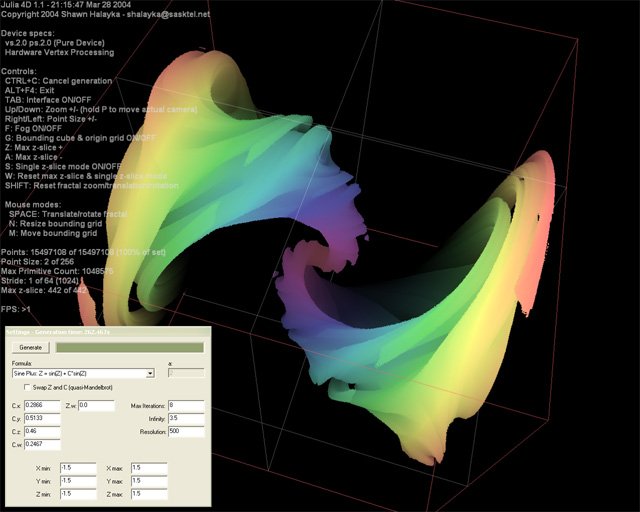Click the disabled 'a' parameter field
This screenshot has height=512, width=640.
point(186,373)
